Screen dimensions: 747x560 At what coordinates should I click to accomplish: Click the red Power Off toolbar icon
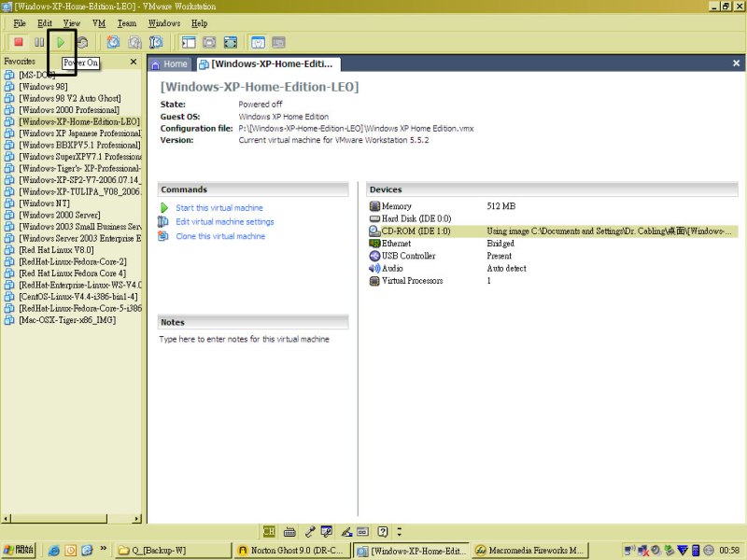click(19, 42)
